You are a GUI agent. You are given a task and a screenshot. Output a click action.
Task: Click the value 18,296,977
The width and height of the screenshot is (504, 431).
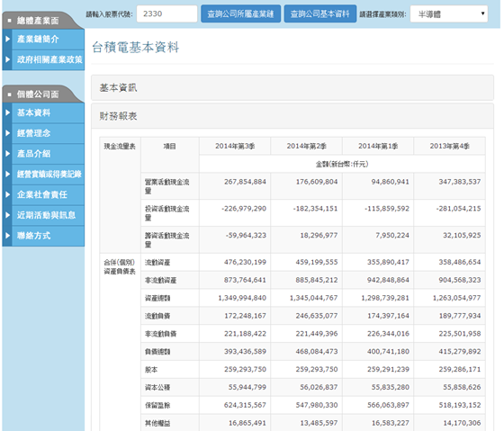pyautogui.click(x=319, y=236)
